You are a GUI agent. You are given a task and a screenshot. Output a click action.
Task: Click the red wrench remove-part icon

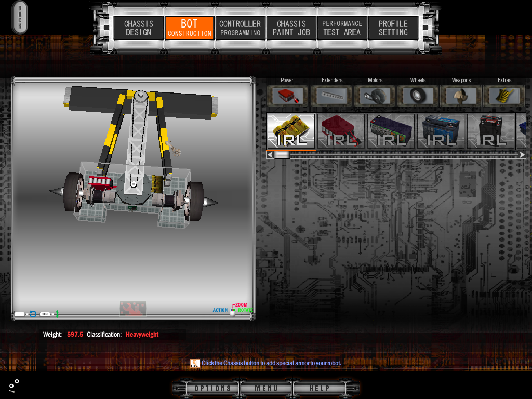pos(132,309)
